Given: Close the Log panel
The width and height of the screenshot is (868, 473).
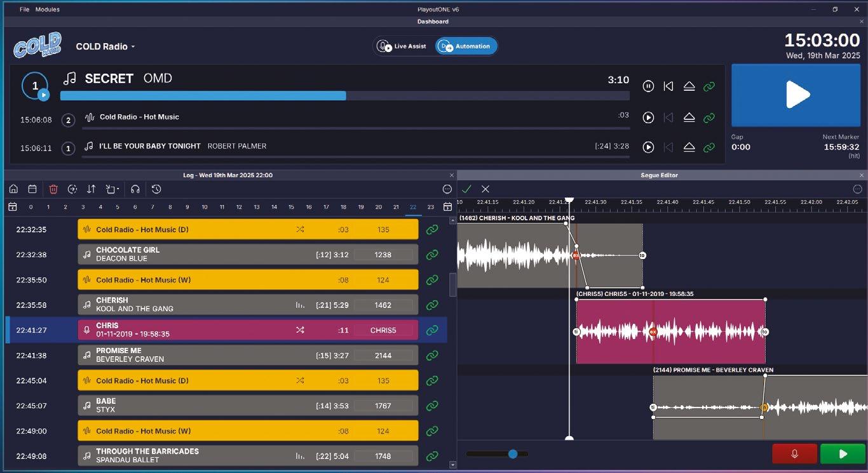Looking at the screenshot, I should (x=452, y=175).
